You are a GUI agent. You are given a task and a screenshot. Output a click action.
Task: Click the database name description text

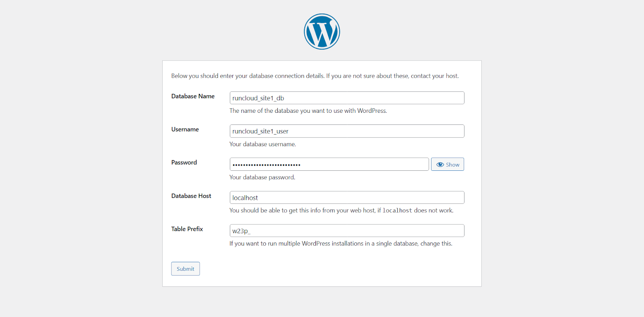click(x=308, y=111)
